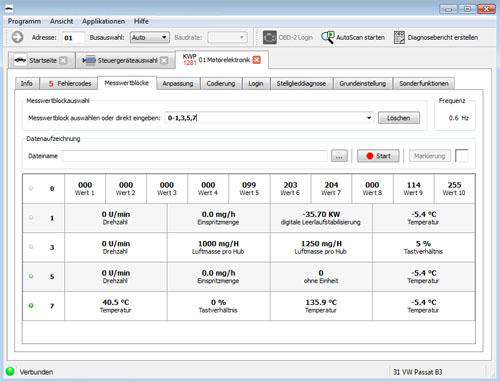Click the 0.6 Hz Frequenz value
Image resolution: width=500 pixels, height=382 pixels.
pos(458,118)
